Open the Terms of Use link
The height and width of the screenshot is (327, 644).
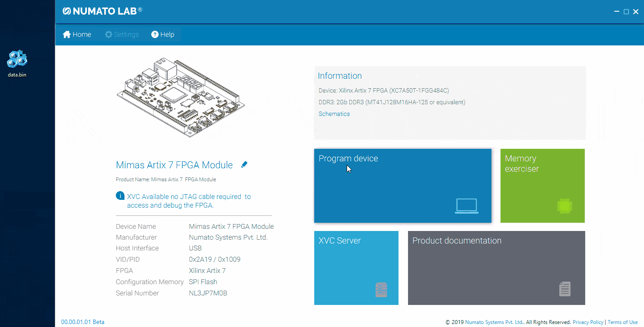point(622,322)
